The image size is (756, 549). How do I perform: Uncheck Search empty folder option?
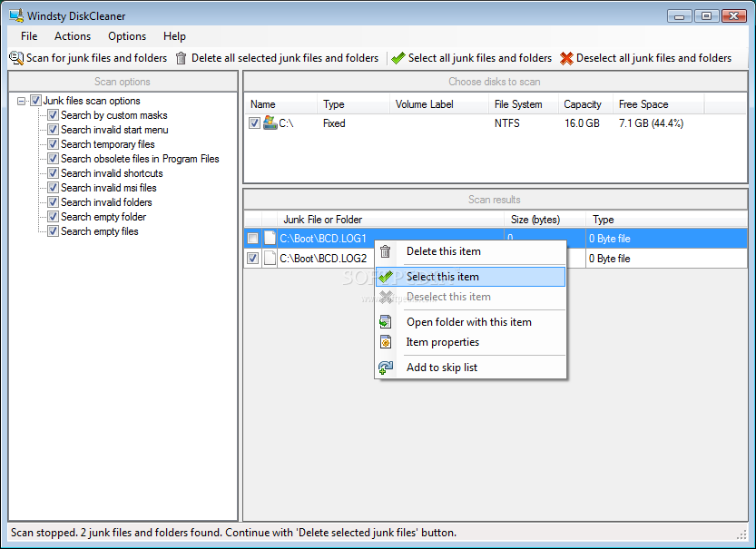pos(53,216)
